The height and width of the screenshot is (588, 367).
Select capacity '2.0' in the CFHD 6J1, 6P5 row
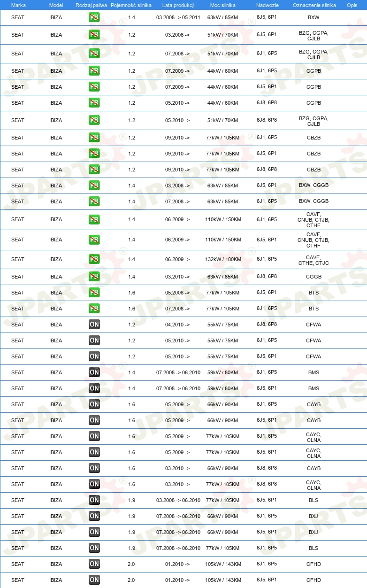tap(131, 564)
